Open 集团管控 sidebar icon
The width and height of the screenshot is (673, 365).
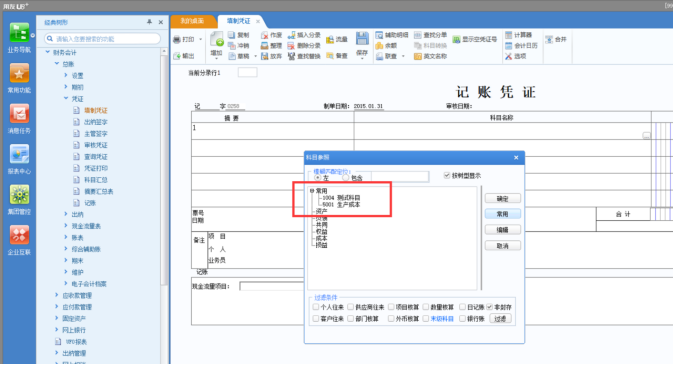19,195
